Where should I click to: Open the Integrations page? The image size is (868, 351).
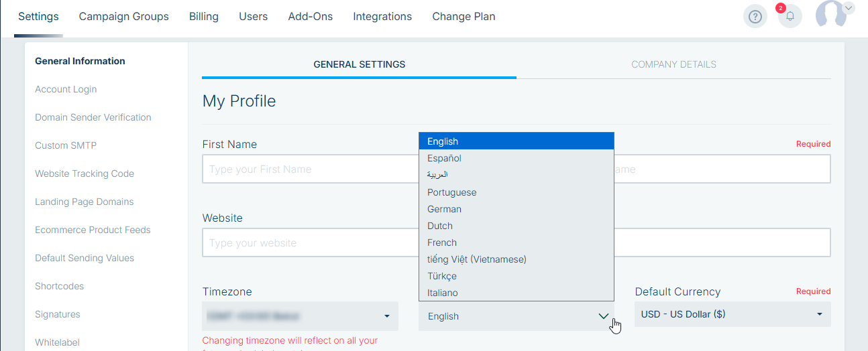(x=382, y=17)
